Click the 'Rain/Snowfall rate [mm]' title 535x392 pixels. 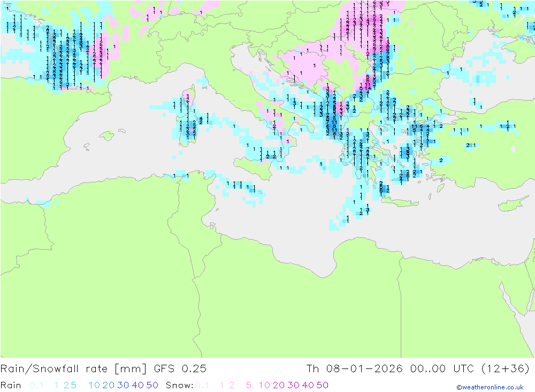(73, 369)
